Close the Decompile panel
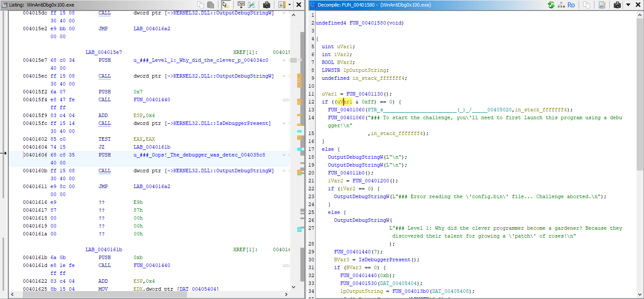The image size is (644, 299). coord(637,5)
